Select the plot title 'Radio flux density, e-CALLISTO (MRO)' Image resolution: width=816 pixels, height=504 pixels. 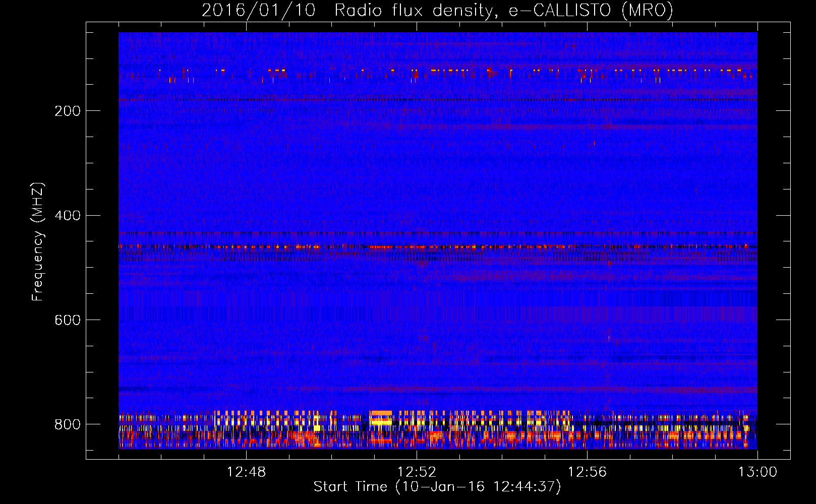[x=504, y=11]
